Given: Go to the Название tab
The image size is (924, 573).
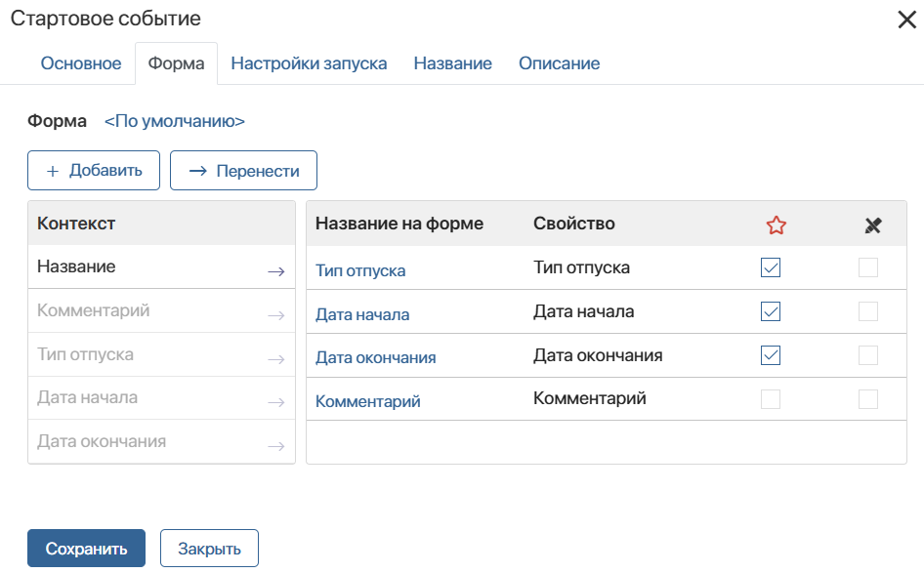Looking at the screenshot, I should 452,63.
